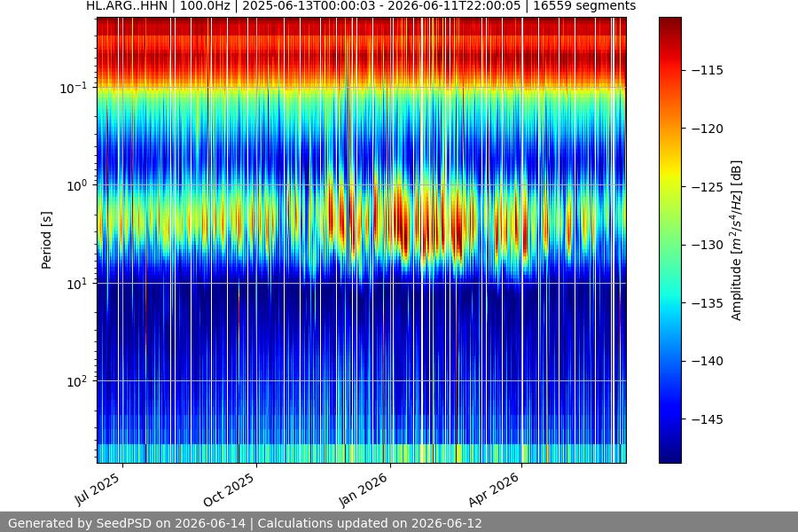The image size is (798, 532).
Task: Click the 'Period [s]' y-axis label
Action: coord(46,240)
